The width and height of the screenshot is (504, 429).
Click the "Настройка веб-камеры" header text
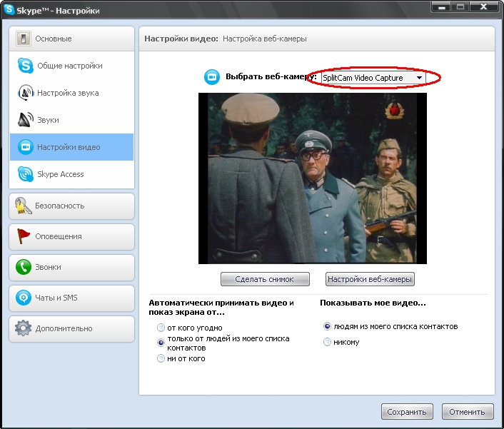(x=265, y=39)
